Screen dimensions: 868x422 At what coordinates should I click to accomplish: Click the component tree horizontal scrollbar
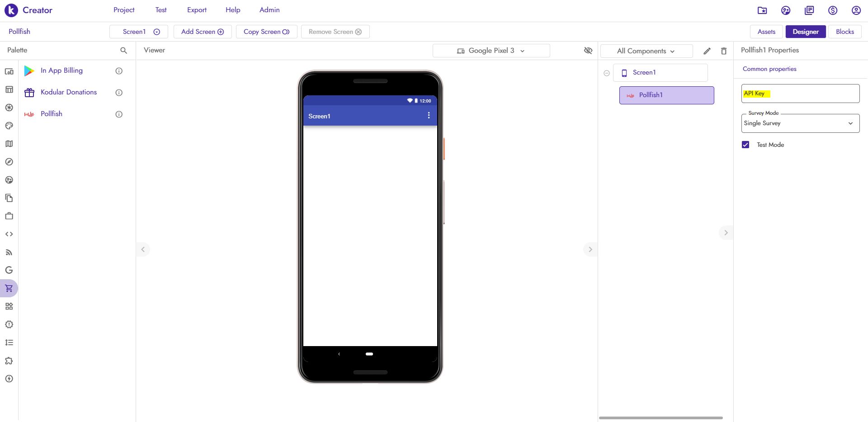pyautogui.click(x=661, y=418)
